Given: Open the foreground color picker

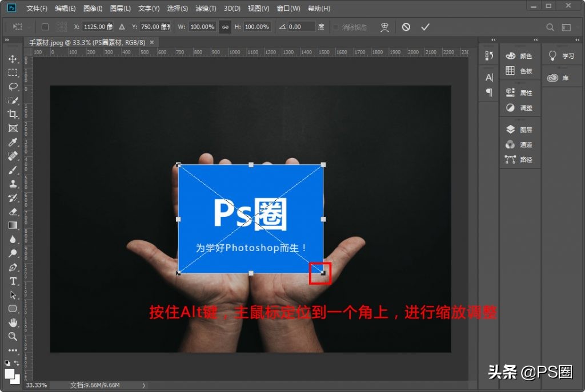Looking at the screenshot, I should pyautogui.click(x=10, y=373).
